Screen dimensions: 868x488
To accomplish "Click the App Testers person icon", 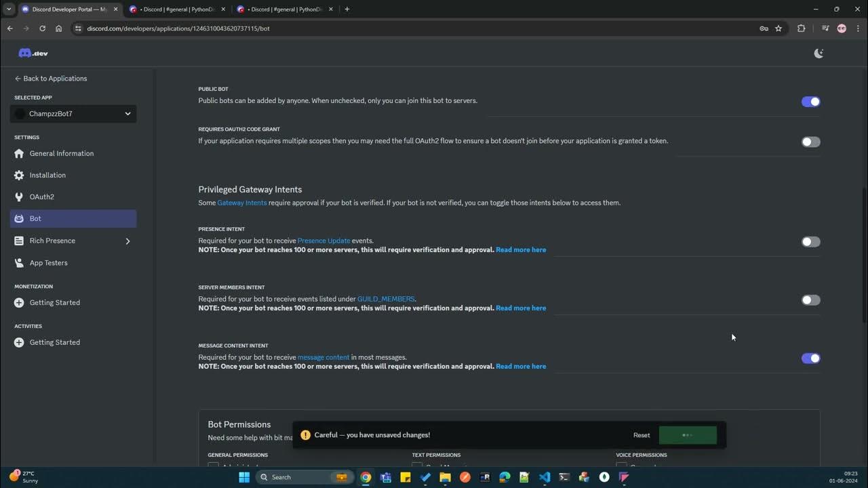I will (x=19, y=262).
